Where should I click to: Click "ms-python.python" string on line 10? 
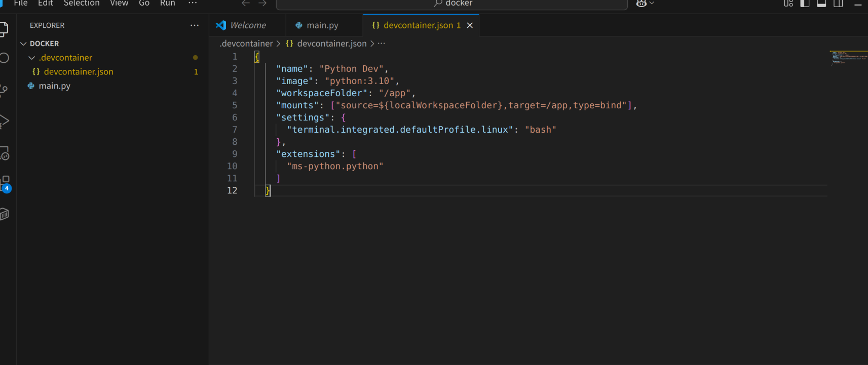[335, 166]
